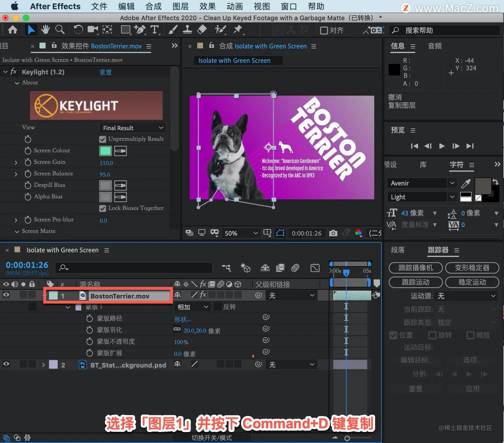Screen dimensions: 504x443
Task: Hide the BT_Stat...ckground.psd layer eye
Action: point(6,364)
